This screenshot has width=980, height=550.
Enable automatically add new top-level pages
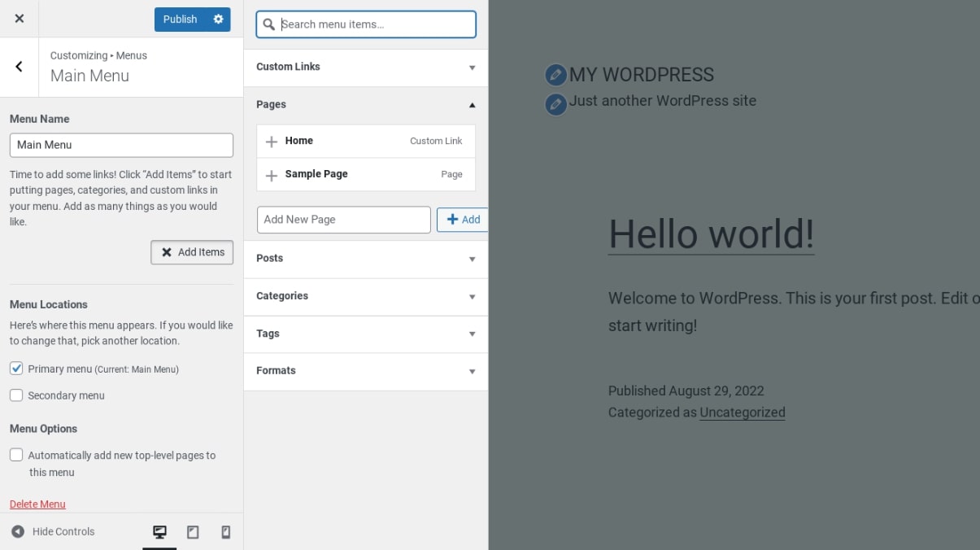click(16, 455)
